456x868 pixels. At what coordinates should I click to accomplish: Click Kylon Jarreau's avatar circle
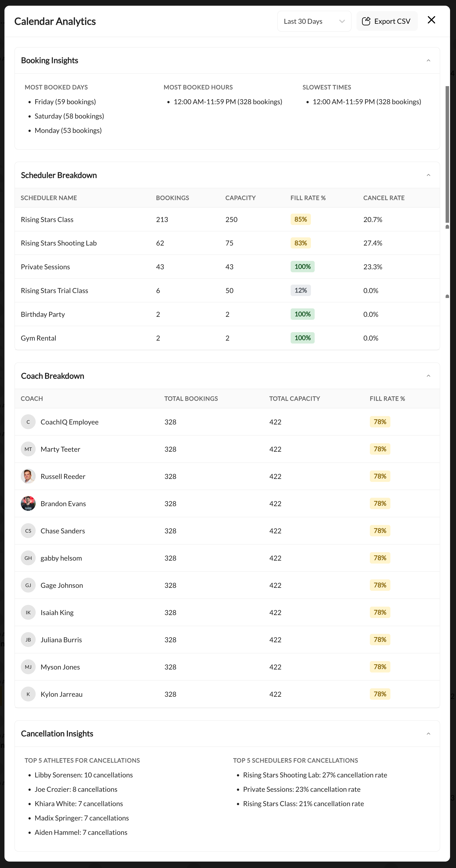[28, 694]
